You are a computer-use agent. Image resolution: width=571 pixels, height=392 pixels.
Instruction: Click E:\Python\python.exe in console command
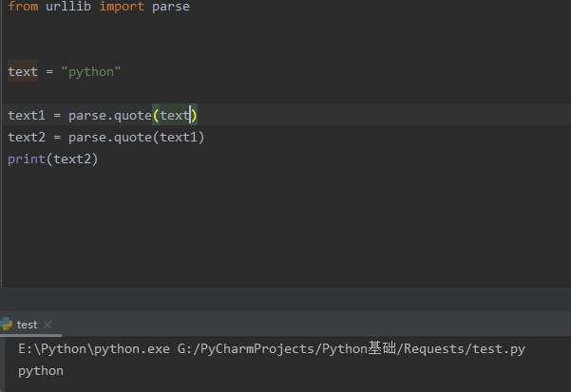[94, 348]
